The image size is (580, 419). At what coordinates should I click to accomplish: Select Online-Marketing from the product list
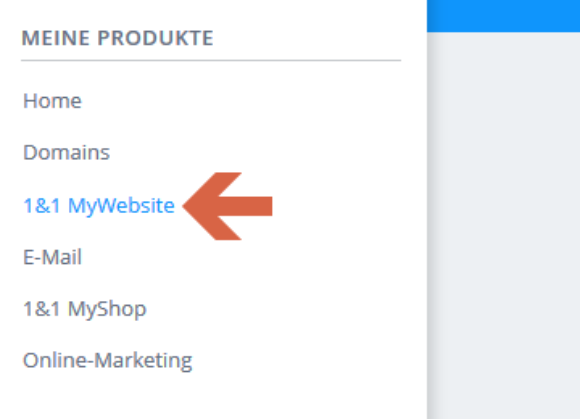[x=108, y=361]
